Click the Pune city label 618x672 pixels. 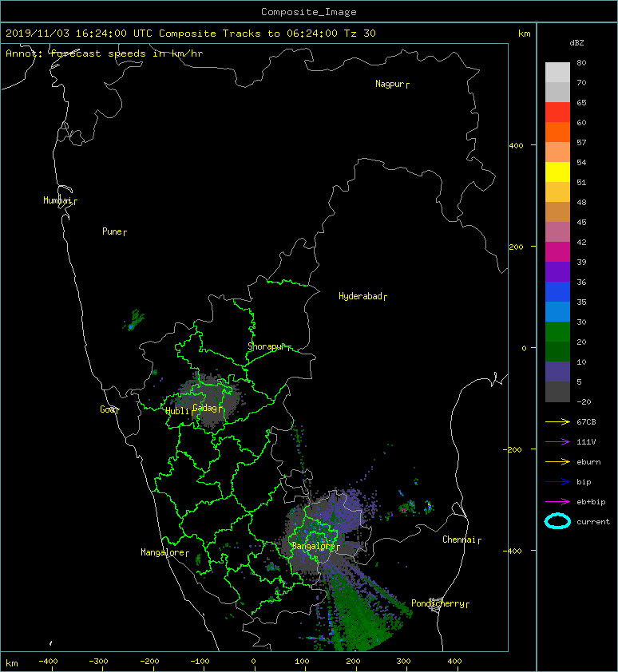[x=114, y=232]
